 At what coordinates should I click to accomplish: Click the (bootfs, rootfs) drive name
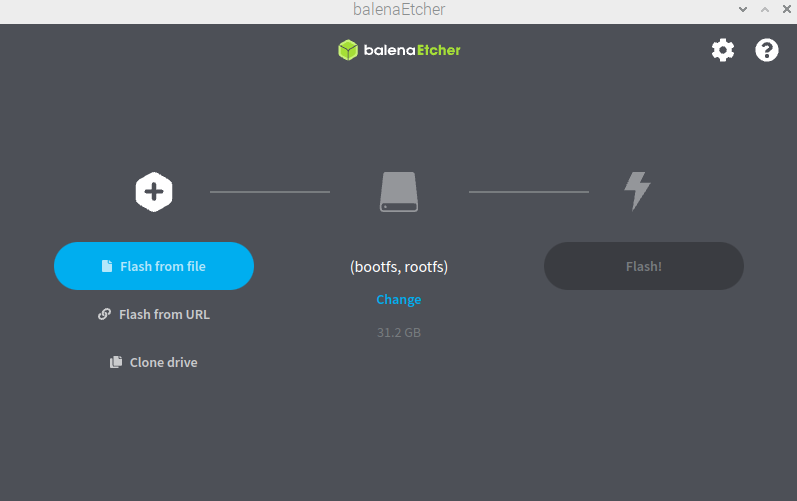pyautogui.click(x=399, y=267)
